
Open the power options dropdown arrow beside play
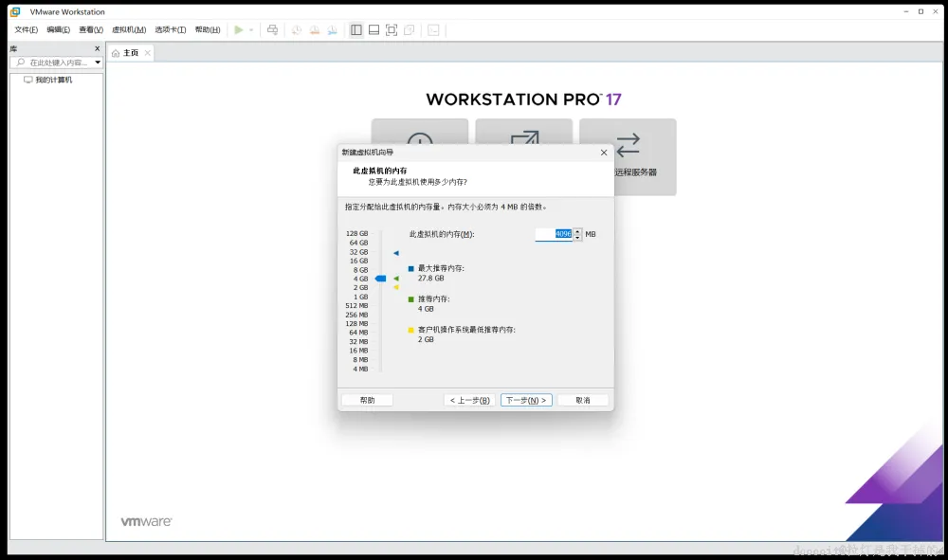coord(251,29)
